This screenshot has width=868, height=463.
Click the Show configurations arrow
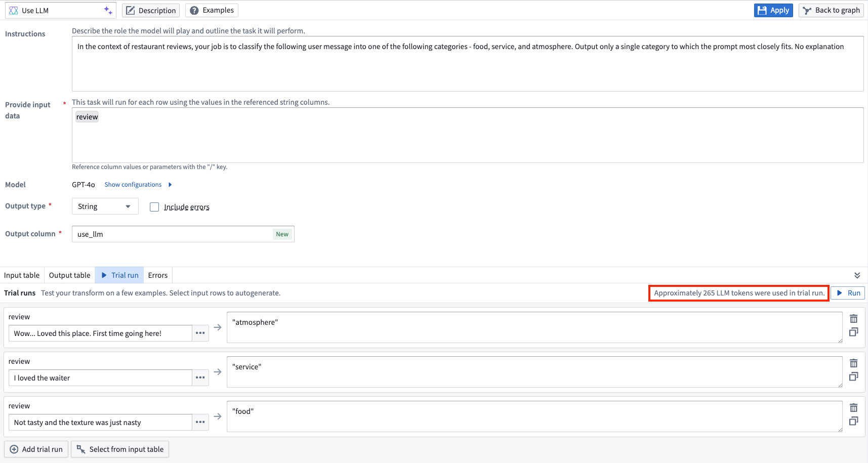pyautogui.click(x=170, y=185)
